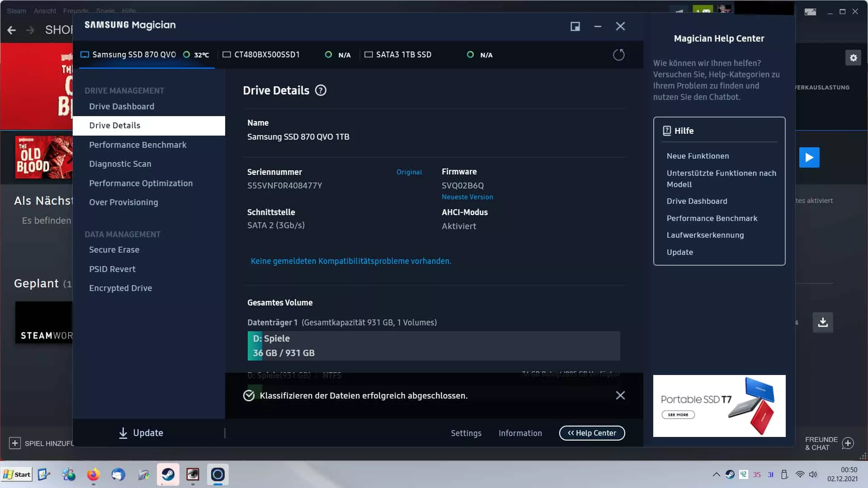Select the Samsung SSD 870 QVO tab
The height and width of the screenshot is (488, 868).
tap(146, 55)
